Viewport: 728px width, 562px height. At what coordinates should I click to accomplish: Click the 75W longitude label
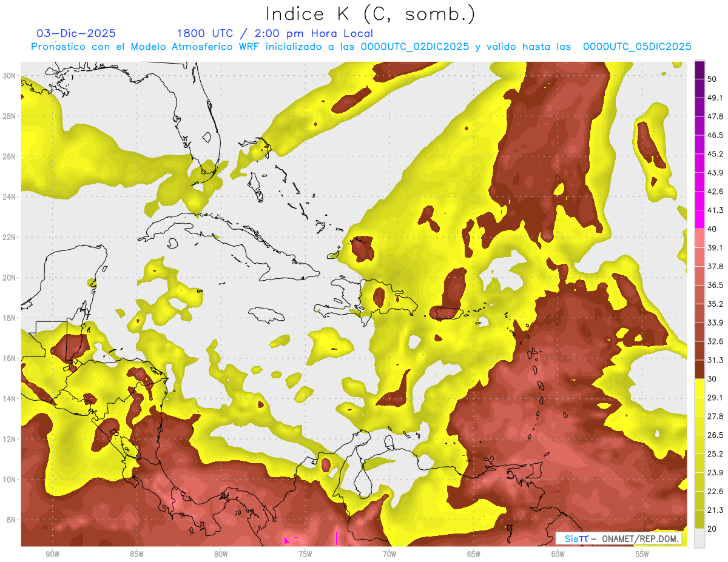coord(305,554)
